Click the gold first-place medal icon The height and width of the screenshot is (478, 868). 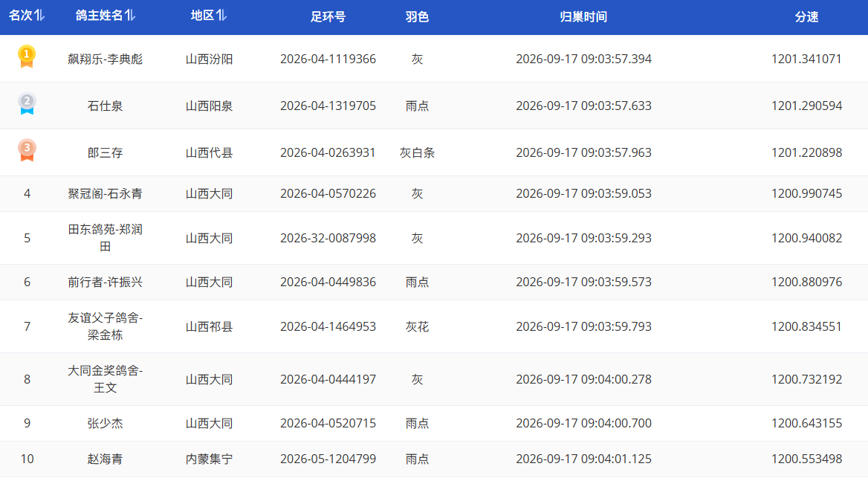click(27, 57)
